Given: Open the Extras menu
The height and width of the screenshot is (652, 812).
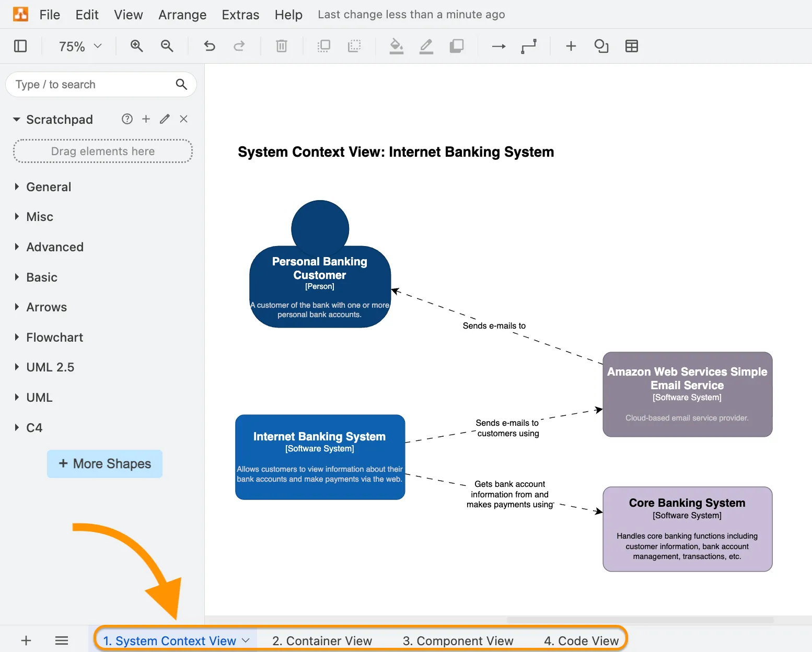Looking at the screenshot, I should (x=240, y=14).
